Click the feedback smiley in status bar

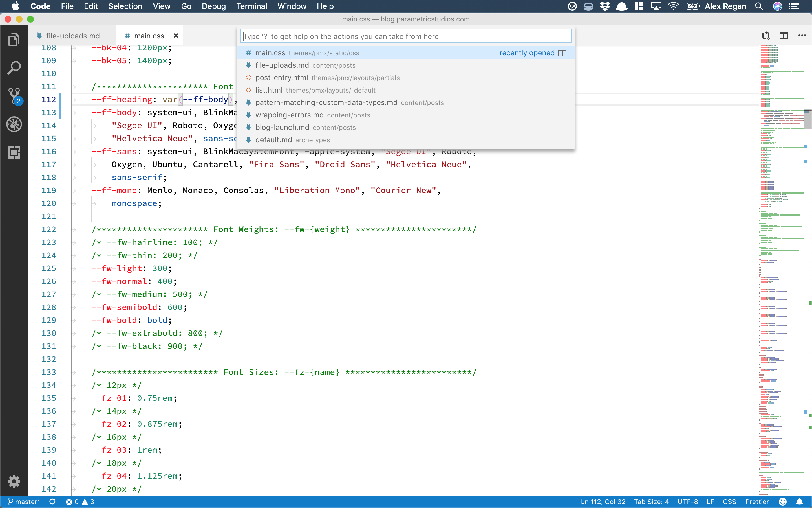click(x=782, y=502)
